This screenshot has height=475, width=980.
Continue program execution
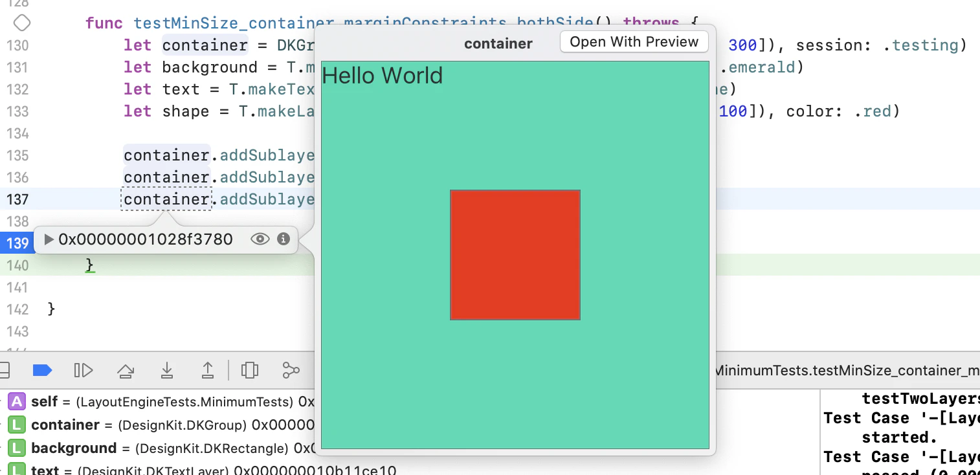click(x=84, y=370)
